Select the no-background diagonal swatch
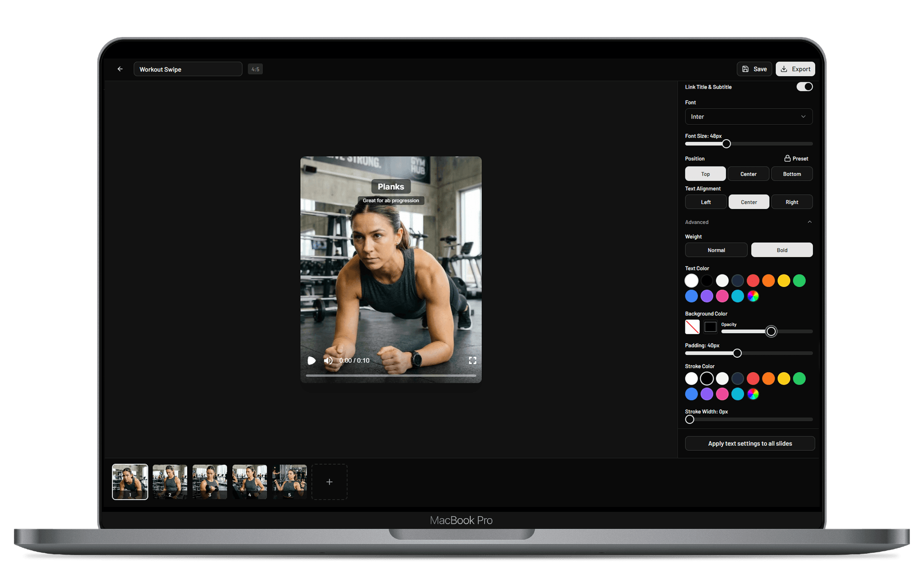This screenshot has width=924, height=572. coord(692,326)
